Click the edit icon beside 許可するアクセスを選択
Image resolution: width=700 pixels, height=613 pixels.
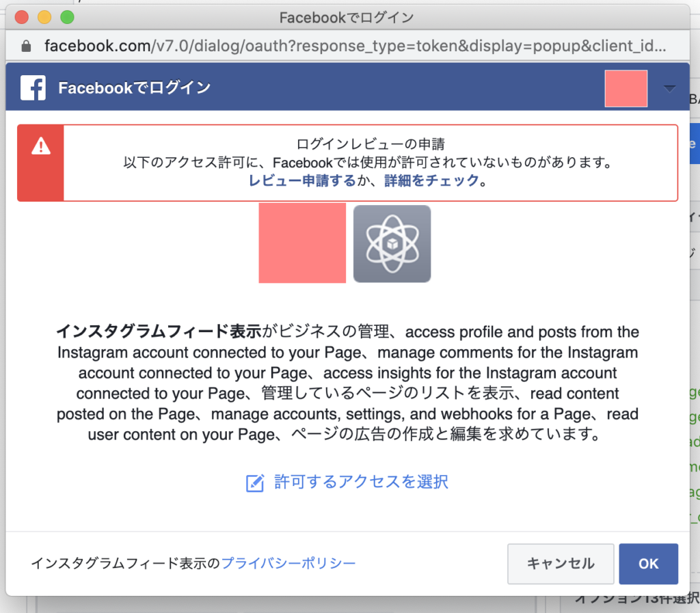pyautogui.click(x=254, y=483)
